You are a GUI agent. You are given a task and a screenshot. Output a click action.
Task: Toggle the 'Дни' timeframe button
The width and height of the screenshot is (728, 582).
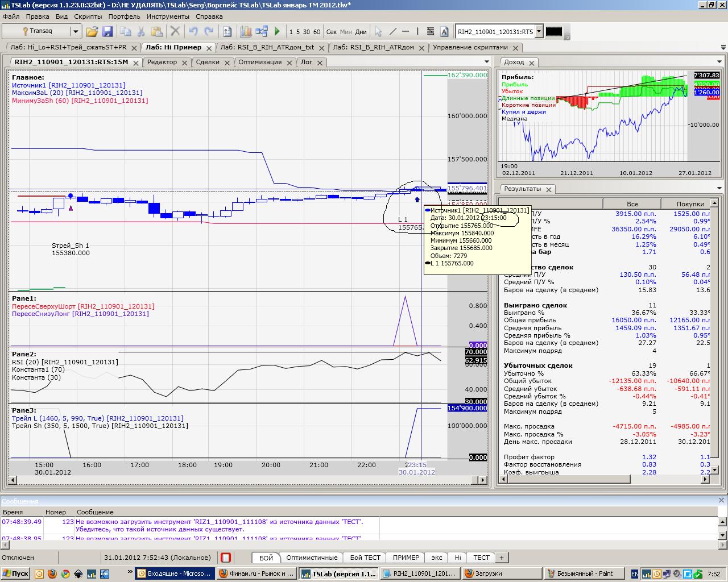click(x=361, y=32)
